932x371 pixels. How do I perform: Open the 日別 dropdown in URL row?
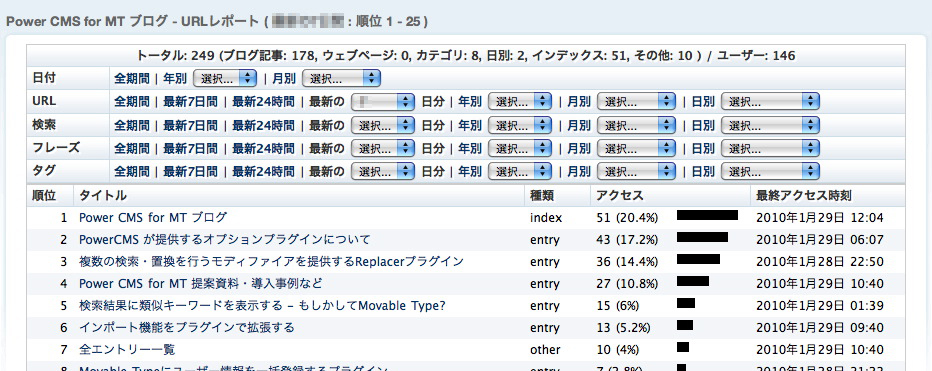[770, 102]
